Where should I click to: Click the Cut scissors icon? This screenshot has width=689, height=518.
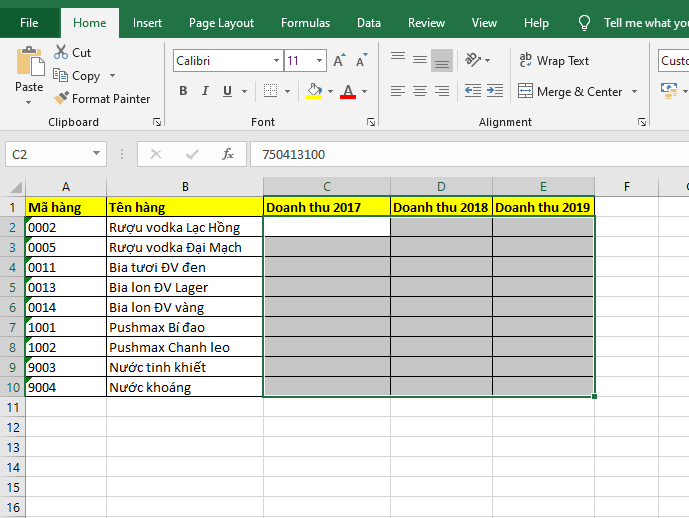(x=61, y=52)
